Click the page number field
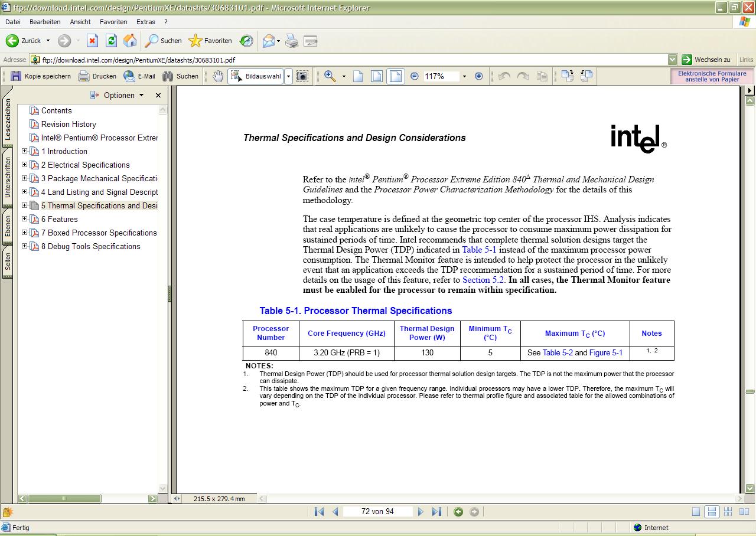 377,512
